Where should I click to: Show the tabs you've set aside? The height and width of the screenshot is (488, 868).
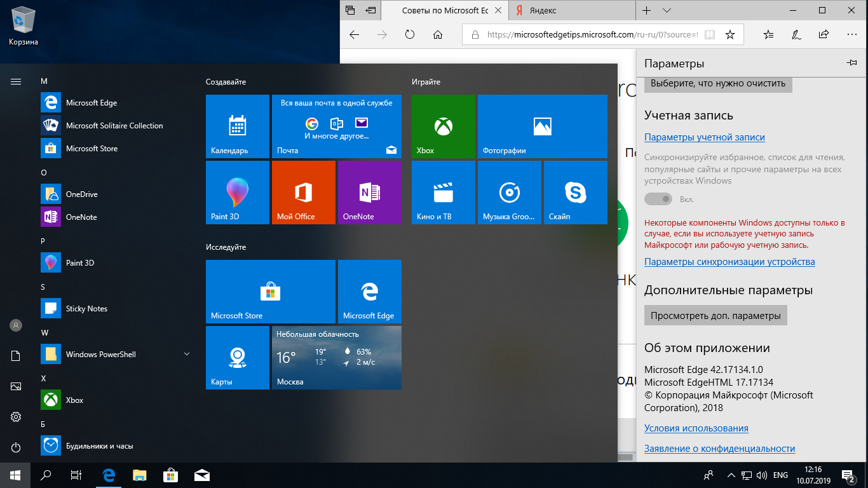tap(349, 11)
